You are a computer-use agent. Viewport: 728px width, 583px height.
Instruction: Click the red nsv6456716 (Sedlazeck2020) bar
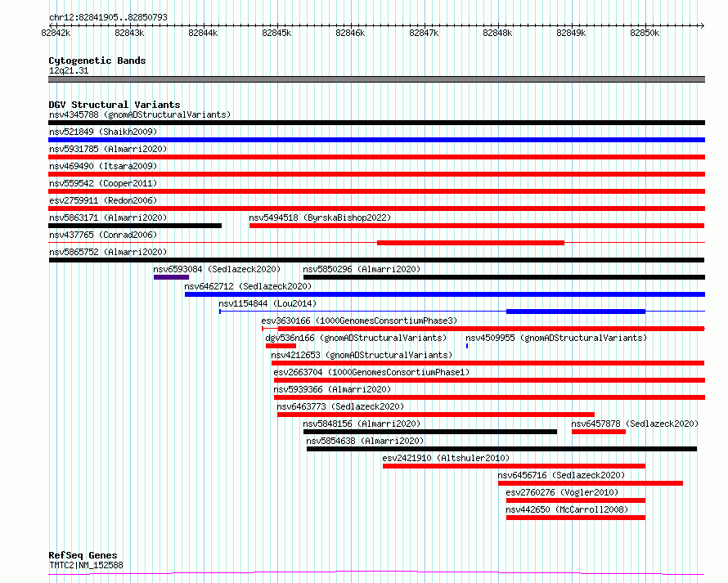591,483
